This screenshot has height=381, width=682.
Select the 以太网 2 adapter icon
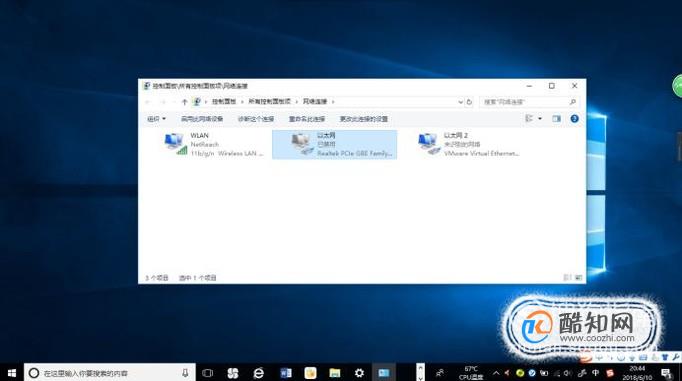click(x=429, y=144)
